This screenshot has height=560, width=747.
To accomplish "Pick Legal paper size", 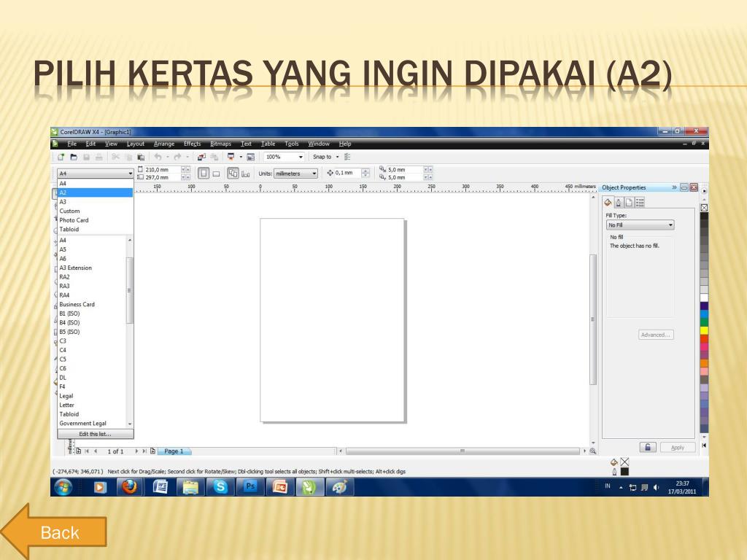I will (92, 396).
